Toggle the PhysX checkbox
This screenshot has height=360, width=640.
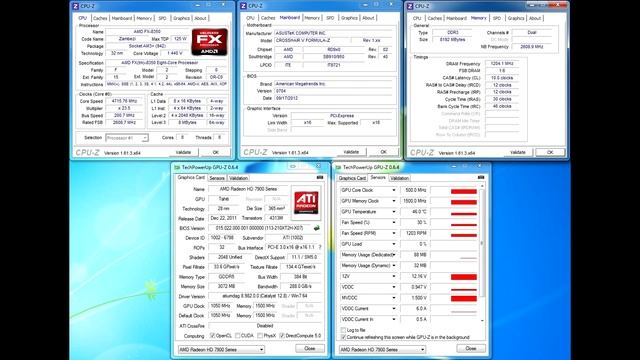pos(260,336)
